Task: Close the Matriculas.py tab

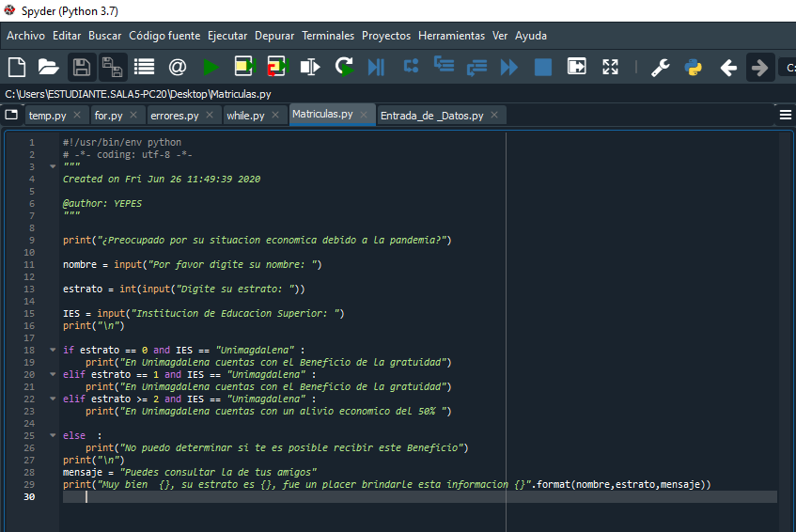Action: tap(364, 115)
